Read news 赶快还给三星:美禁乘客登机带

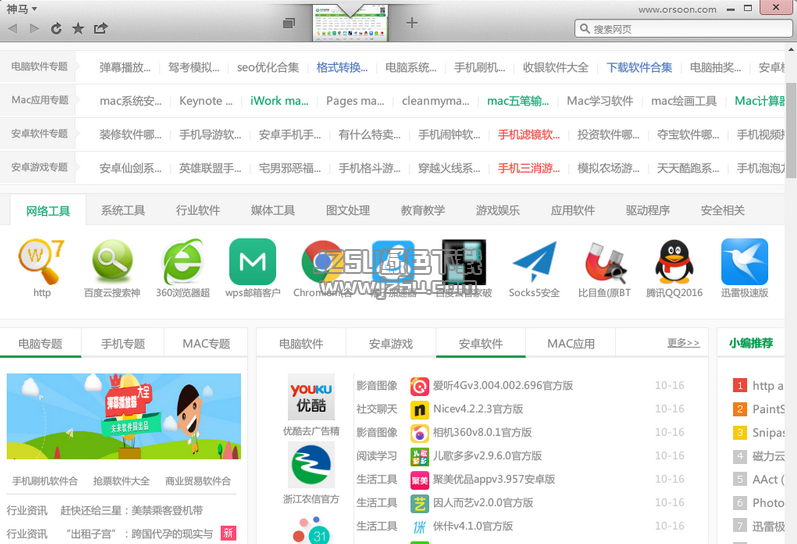point(132,510)
